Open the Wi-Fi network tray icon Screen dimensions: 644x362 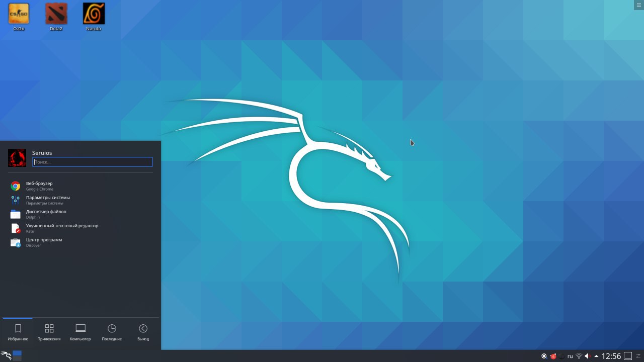tap(579, 356)
